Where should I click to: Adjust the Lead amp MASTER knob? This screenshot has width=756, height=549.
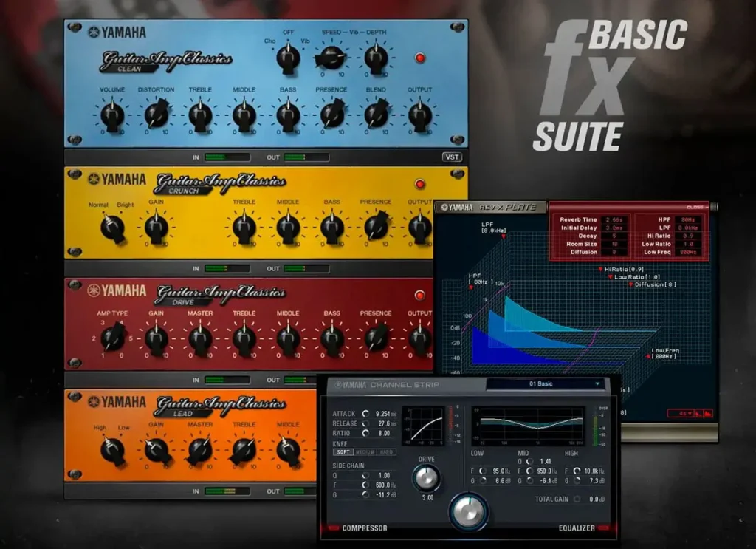[x=200, y=451]
